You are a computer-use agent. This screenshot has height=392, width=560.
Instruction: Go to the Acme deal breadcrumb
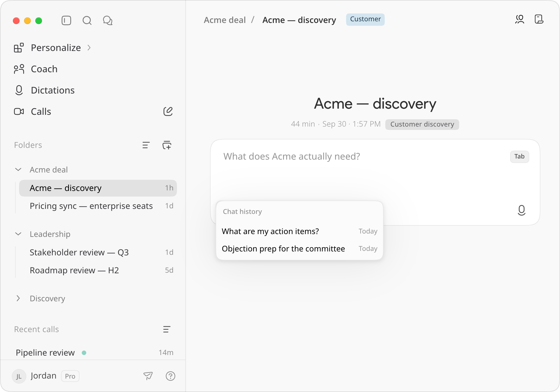(225, 20)
